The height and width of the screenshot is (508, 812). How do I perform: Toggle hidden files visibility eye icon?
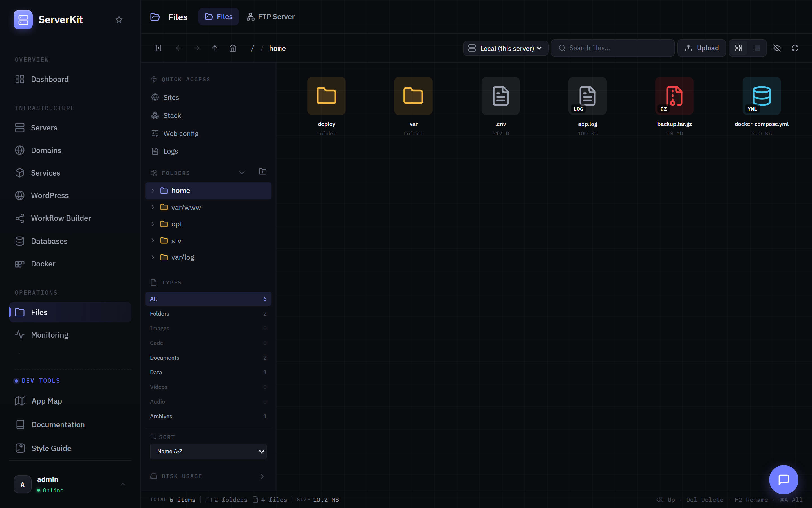click(777, 48)
